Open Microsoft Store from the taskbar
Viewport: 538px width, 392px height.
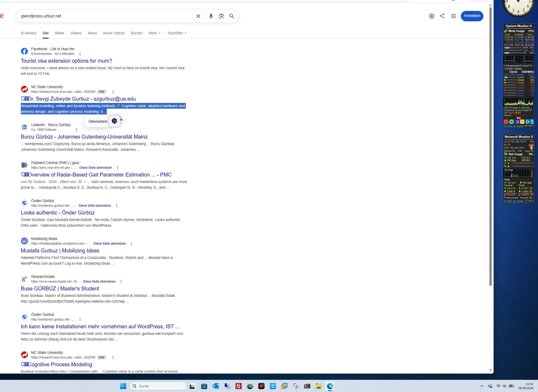(204, 386)
